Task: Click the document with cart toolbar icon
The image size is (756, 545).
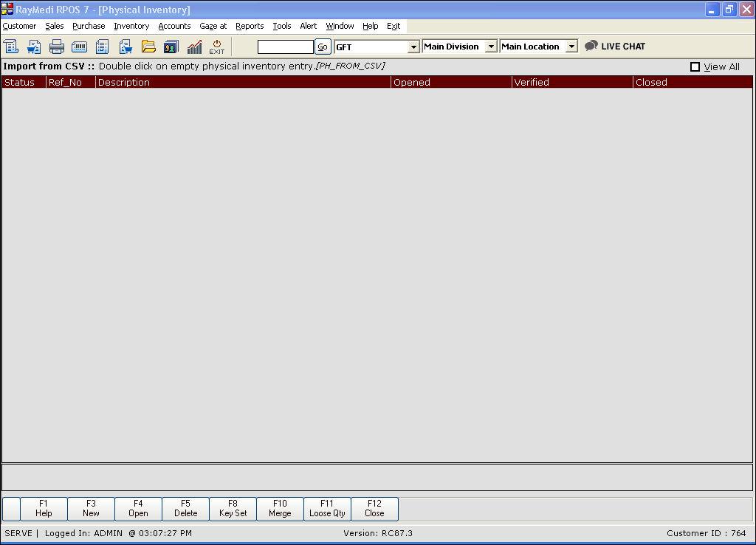Action: 126,47
